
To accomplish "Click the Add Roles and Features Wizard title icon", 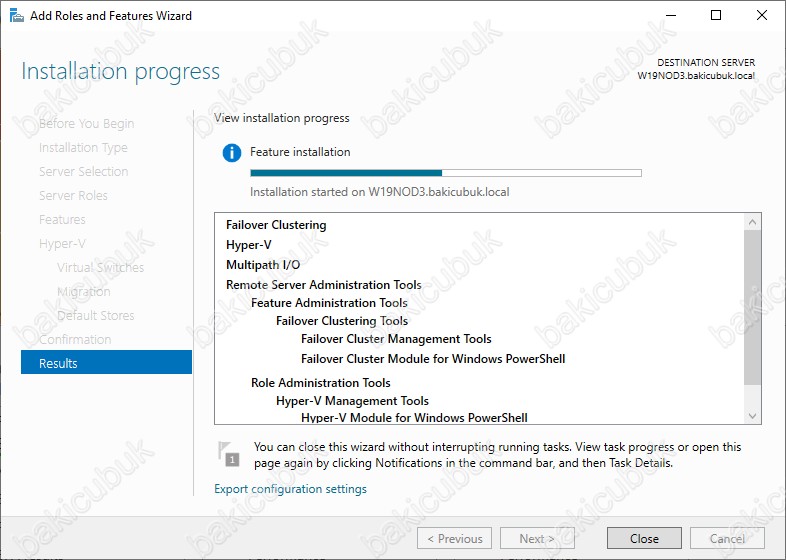I will [17, 16].
